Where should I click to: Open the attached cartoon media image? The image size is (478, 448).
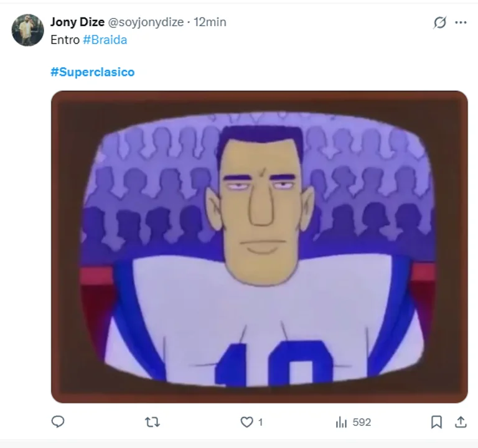[x=259, y=246]
